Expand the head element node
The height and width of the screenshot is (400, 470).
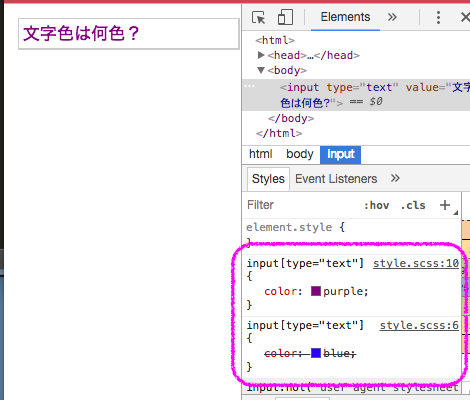[261, 55]
